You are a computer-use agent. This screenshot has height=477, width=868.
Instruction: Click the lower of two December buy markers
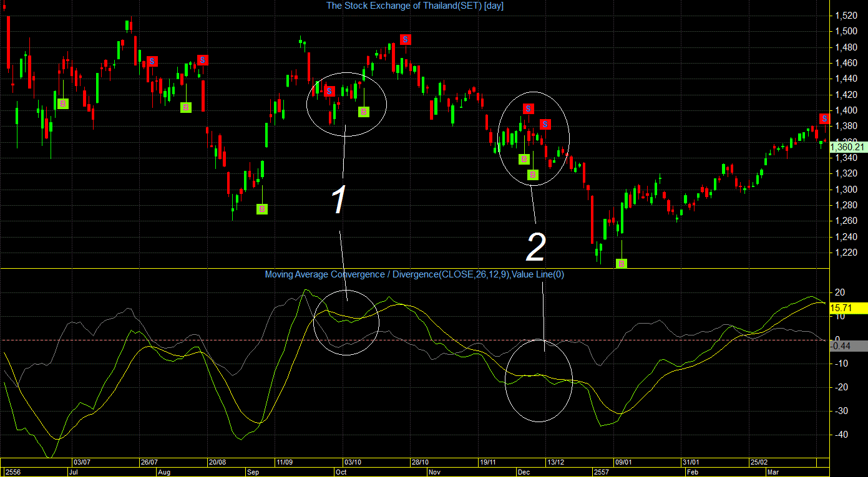(533, 175)
